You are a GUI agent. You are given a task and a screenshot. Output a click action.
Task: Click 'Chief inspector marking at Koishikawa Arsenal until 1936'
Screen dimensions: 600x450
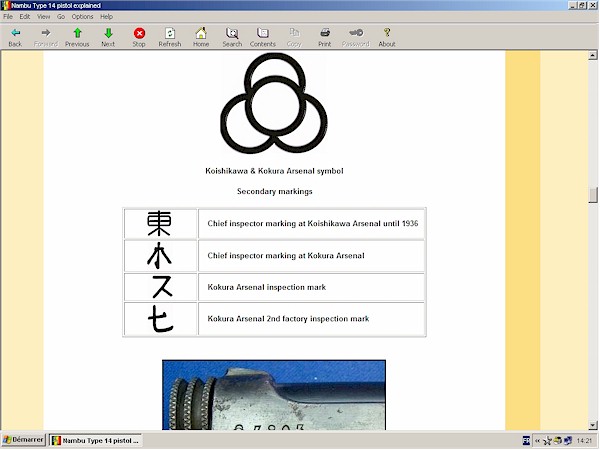point(312,223)
